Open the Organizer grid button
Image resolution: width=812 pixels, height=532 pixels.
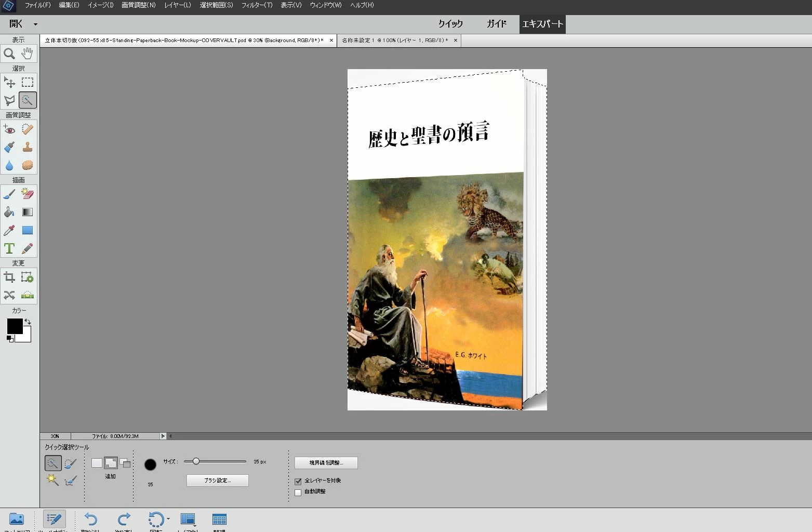pos(219,519)
